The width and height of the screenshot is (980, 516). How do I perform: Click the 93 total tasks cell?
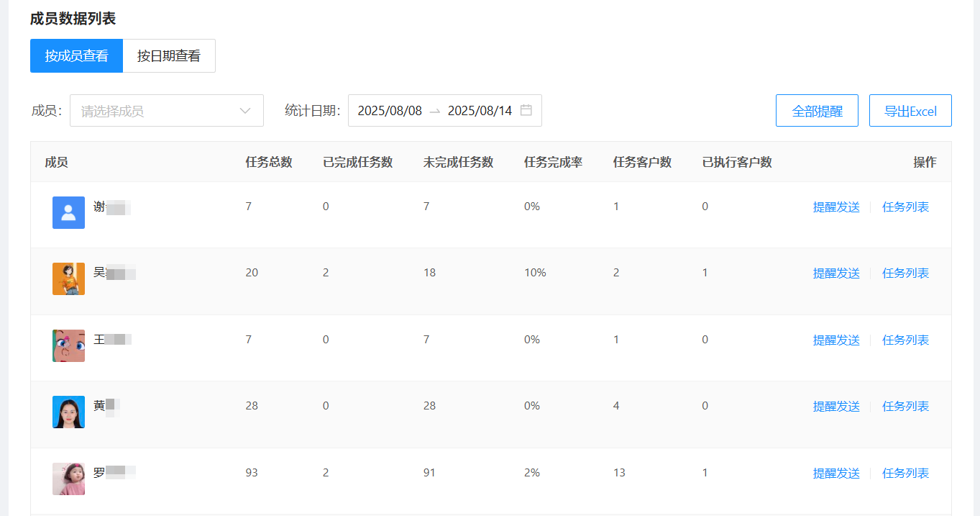tap(252, 473)
